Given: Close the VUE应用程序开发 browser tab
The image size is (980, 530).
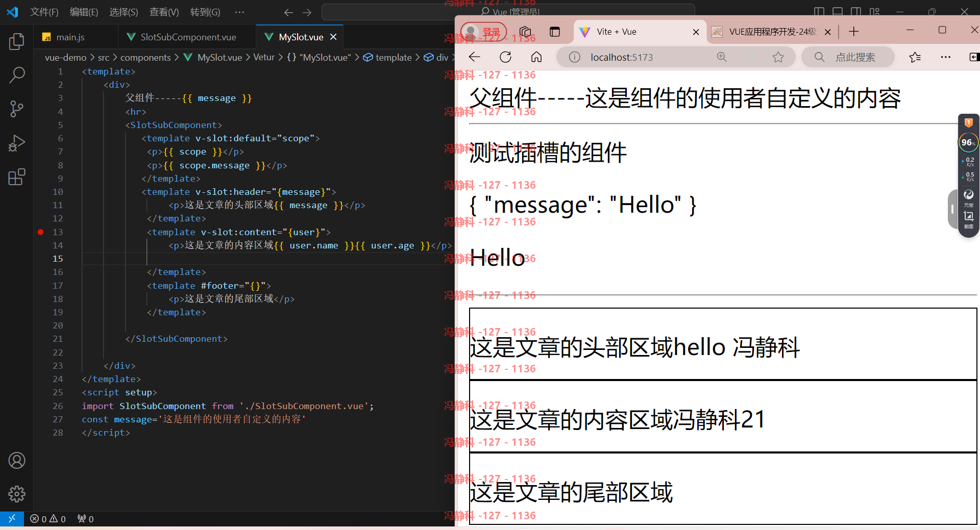Looking at the screenshot, I should tap(827, 32).
